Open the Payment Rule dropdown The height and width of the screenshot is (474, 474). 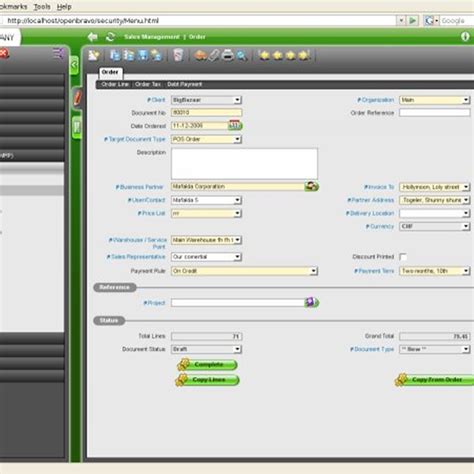tap(313, 271)
